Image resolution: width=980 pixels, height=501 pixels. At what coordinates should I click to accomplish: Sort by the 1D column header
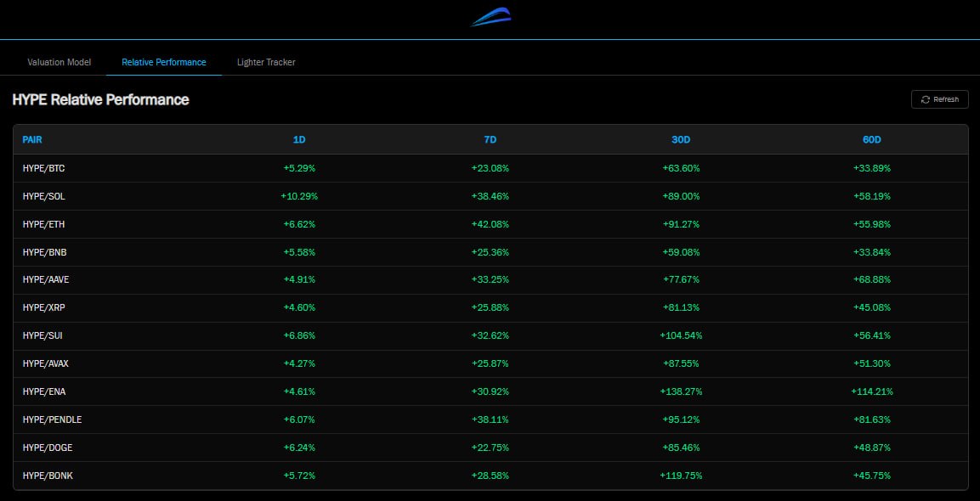click(299, 140)
